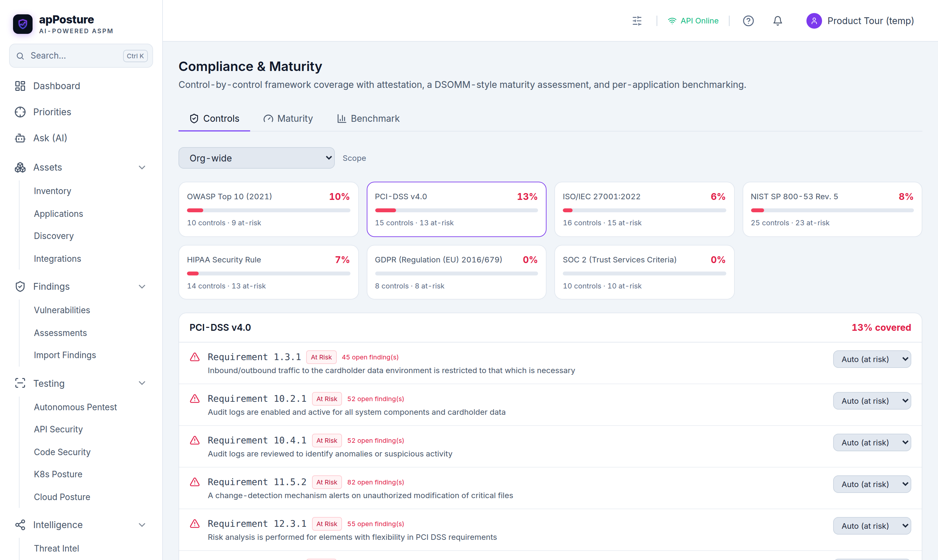Image resolution: width=938 pixels, height=560 pixels.
Task: Open attestation dropdown for Requirement 1.3.1
Action: tap(872, 359)
